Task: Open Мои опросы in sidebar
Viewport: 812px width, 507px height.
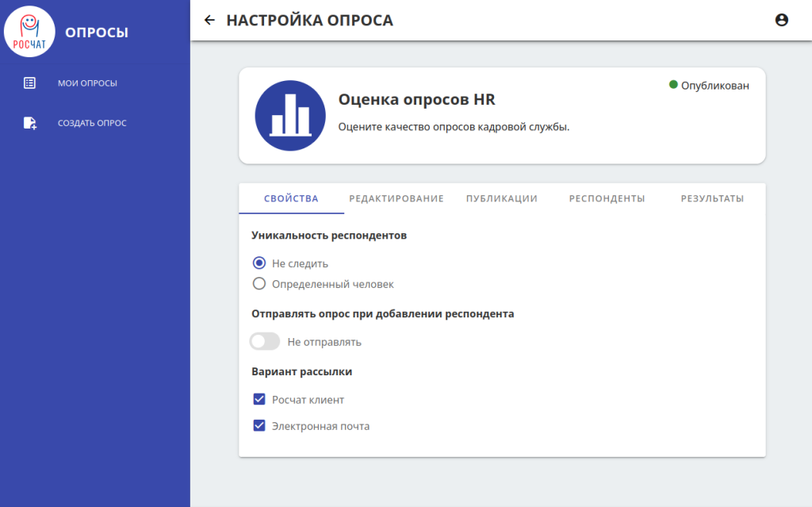Action: [x=87, y=83]
